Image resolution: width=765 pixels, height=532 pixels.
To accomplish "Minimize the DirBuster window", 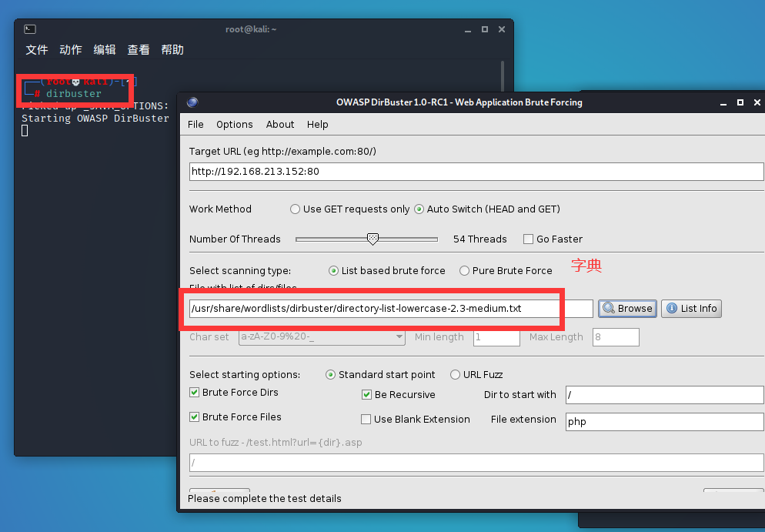I will point(723,103).
